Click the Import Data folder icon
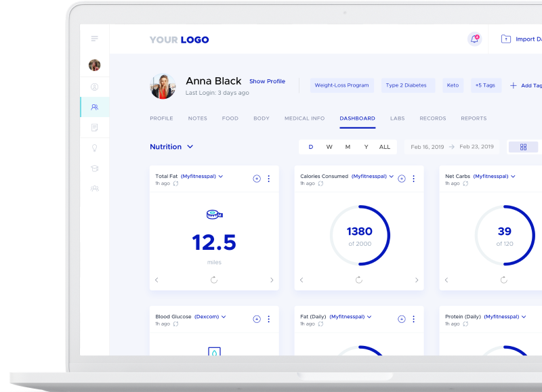The image size is (542, 392). click(505, 39)
